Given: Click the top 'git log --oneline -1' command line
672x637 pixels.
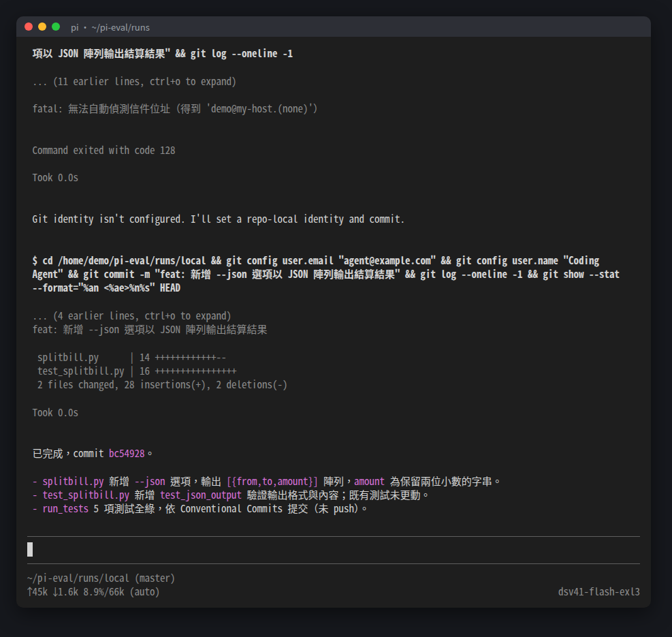Looking at the screenshot, I should click(x=163, y=54).
